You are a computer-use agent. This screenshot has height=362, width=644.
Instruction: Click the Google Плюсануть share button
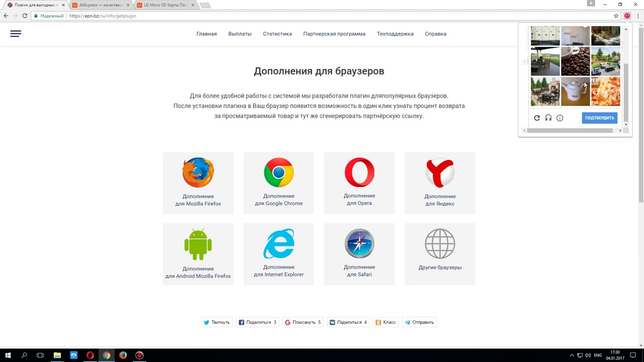coord(303,322)
